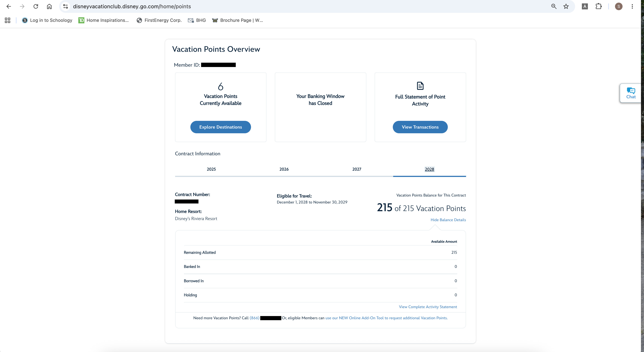Open the Home Inspirations bookmark
This screenshot has height=352, width=644.
[x=104, y=20]
